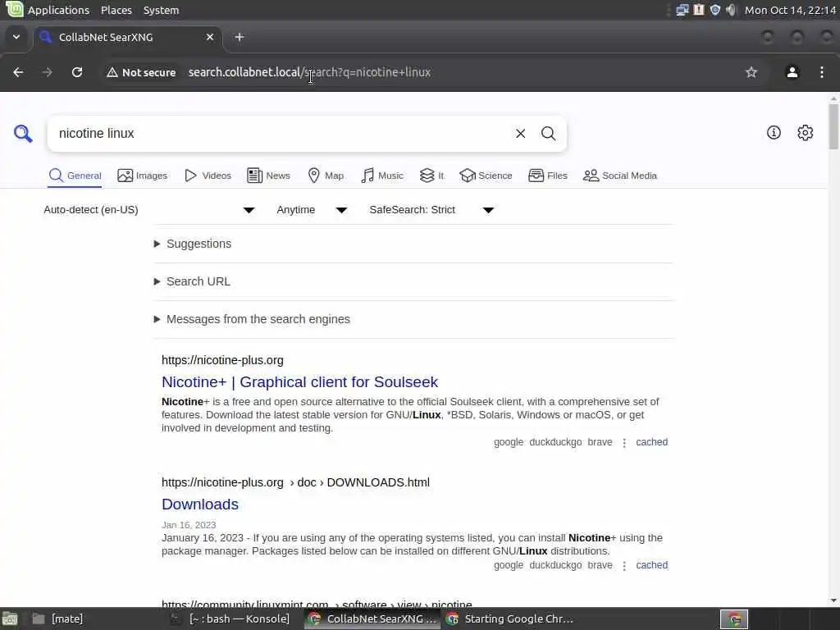Submit search with magnifier button
Viewport: 840px width, 630px height.
tap(548, 134)
